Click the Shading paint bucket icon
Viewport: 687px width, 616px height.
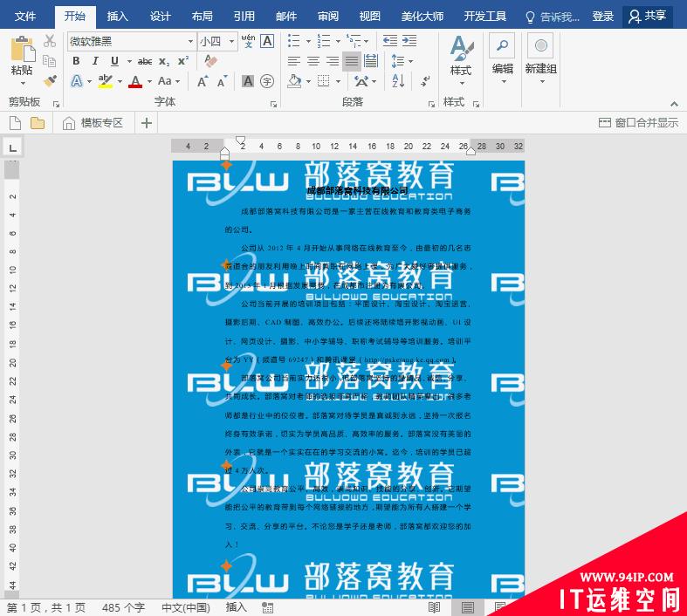click(294, 81)
